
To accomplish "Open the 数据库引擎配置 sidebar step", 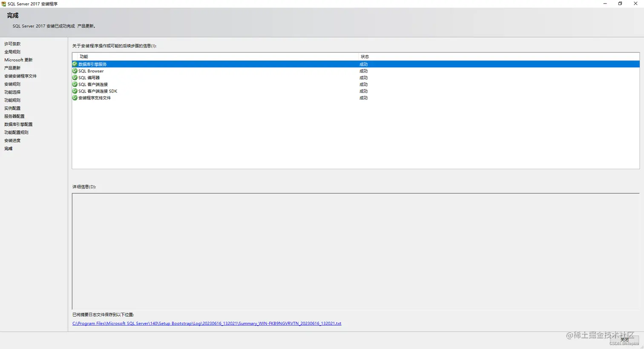I will pyautogui.click(x=18, y=124).
